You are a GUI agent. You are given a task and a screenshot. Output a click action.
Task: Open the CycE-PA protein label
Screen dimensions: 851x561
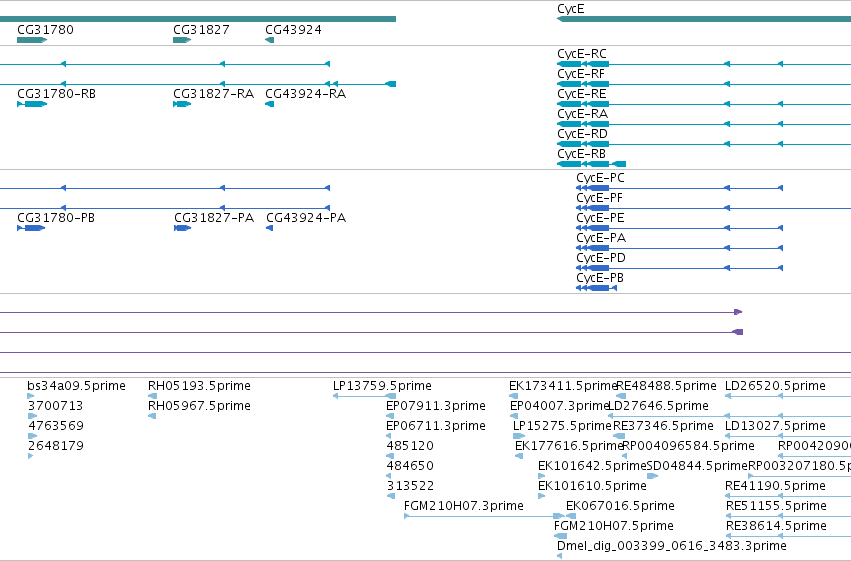601,238
